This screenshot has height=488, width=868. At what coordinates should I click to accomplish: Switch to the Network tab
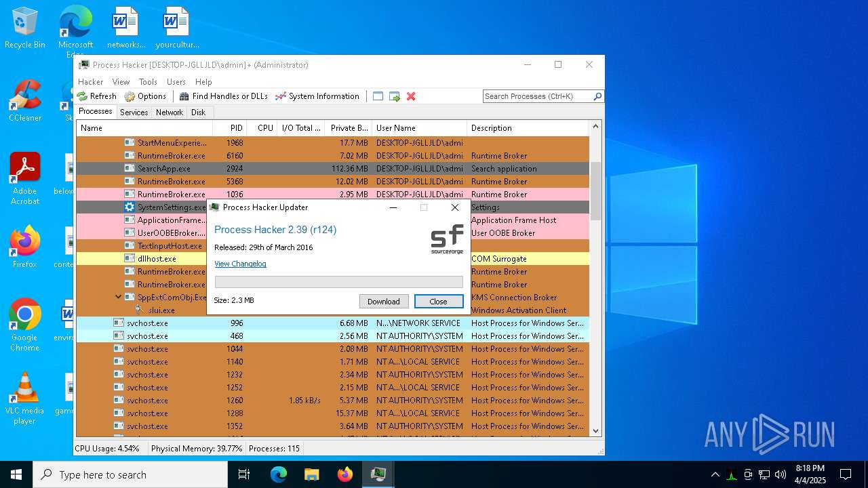(170, 113)
